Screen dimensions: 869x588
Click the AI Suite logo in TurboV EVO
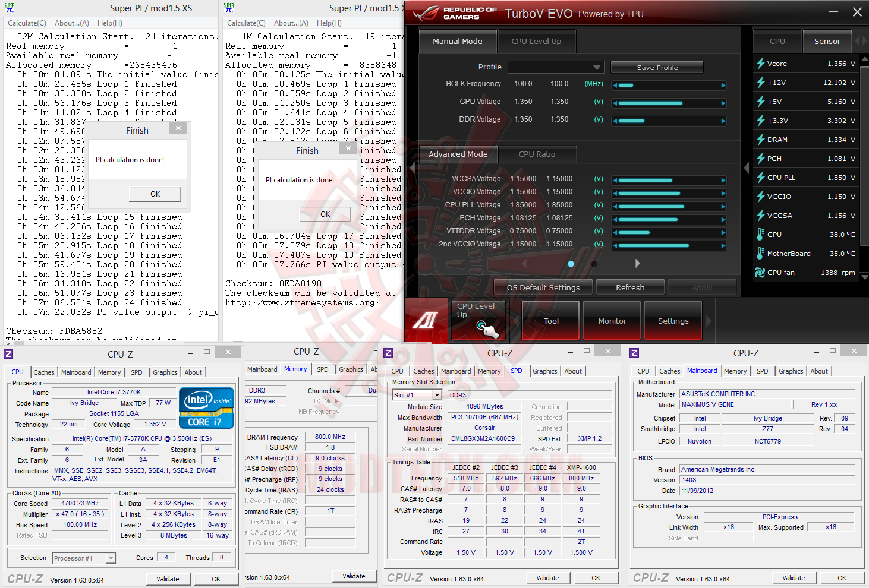425,321
